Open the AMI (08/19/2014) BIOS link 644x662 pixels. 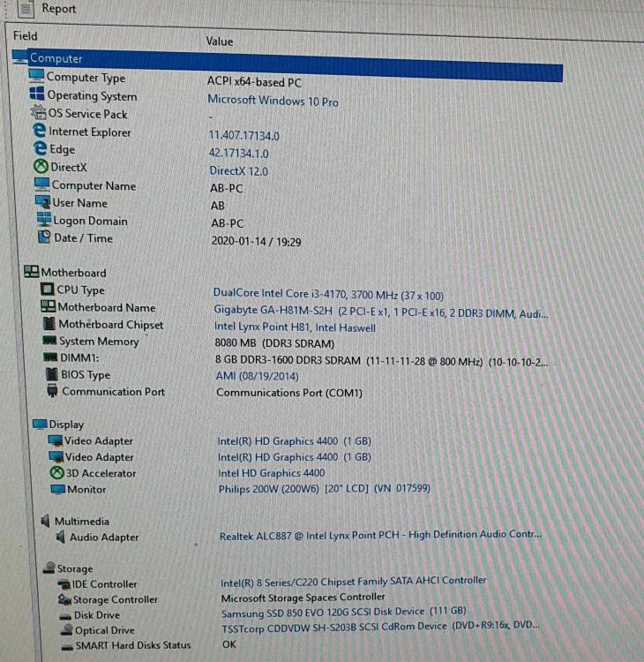pyautogui.click(x=257, y=376)
